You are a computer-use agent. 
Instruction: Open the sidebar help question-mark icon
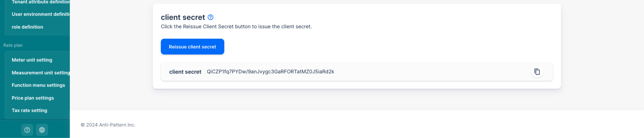[x=27, y=130]
